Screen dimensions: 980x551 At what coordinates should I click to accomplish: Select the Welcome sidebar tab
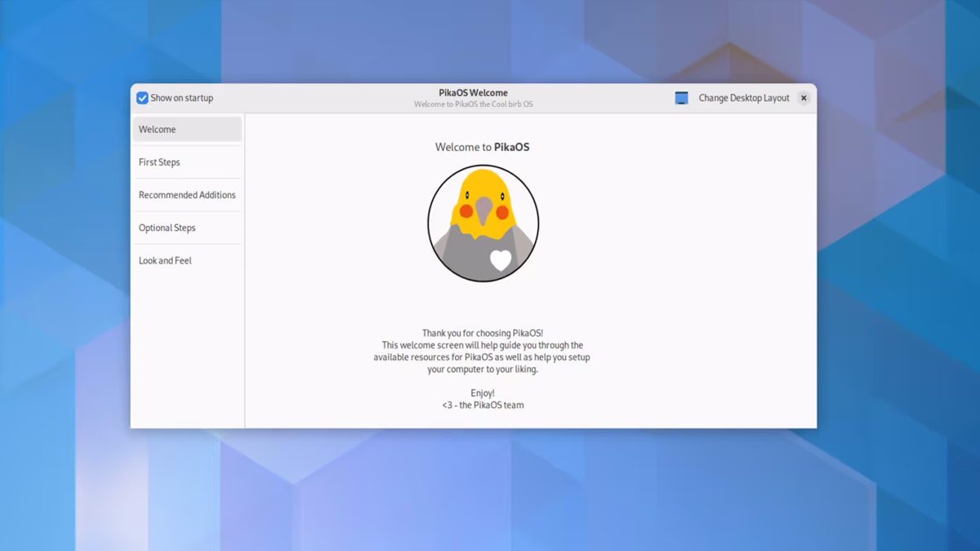tap(187, 129)
